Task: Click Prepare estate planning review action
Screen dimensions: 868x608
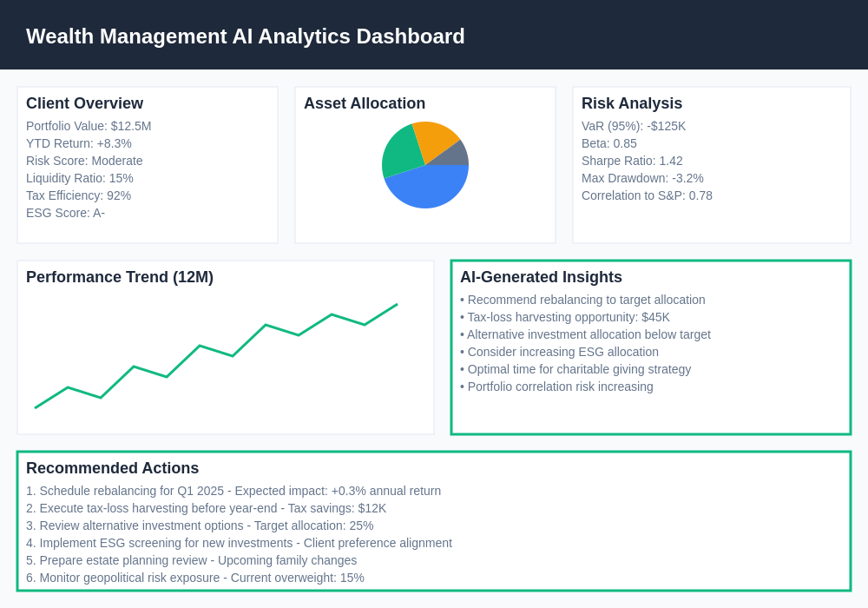Action: [x=192, y=560]
